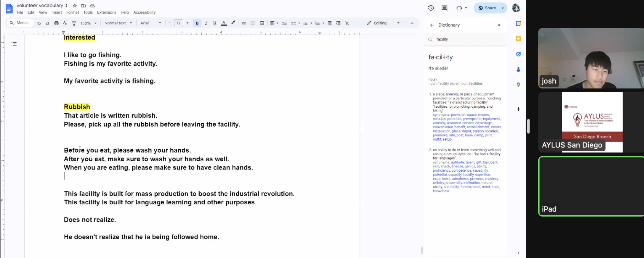
Task: Open the 150% zoom dropdown
Action: coord(89,23)
